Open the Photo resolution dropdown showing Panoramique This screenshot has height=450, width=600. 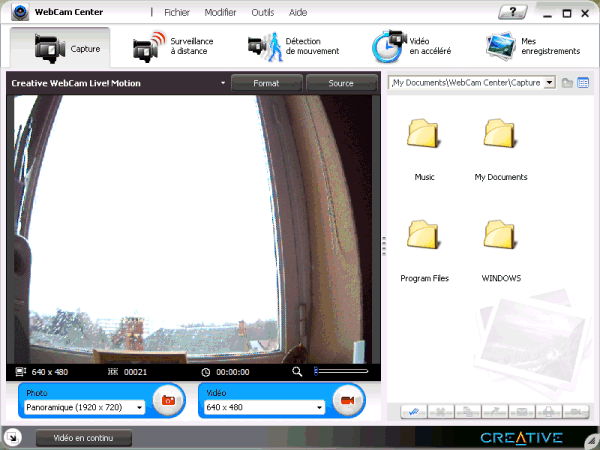pyautogui.click(x=85, y=408)
